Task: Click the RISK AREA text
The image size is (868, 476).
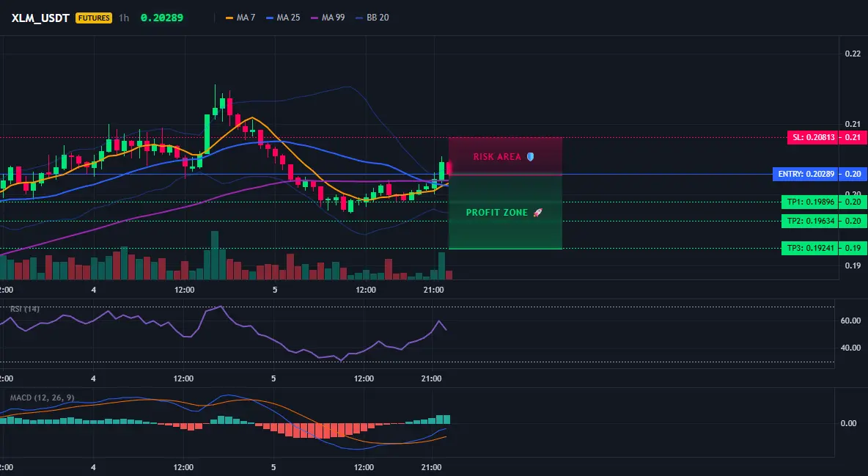Action: pos(497,157)
